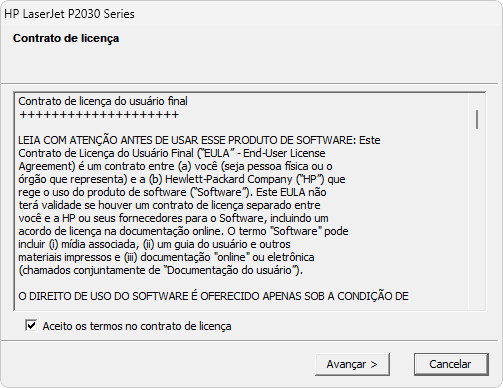Click the words "mídia associada" in the license
503x388 pixels.
point(100,244)
